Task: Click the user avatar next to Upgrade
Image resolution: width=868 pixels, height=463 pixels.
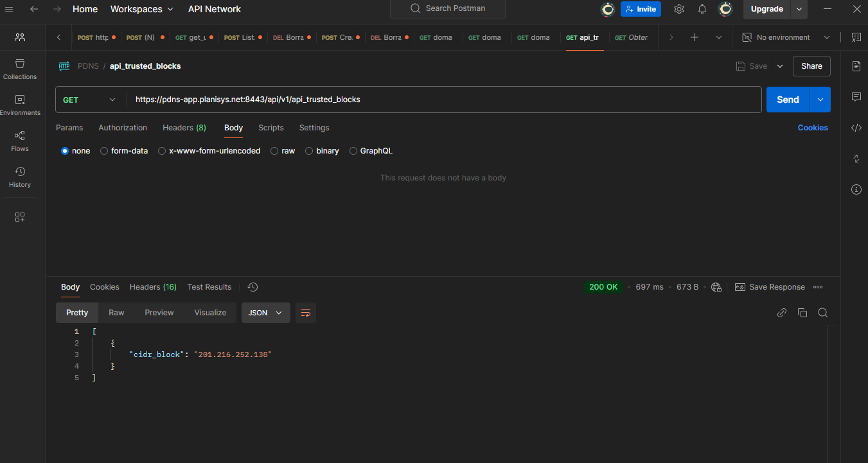Action: pos(725,9)
